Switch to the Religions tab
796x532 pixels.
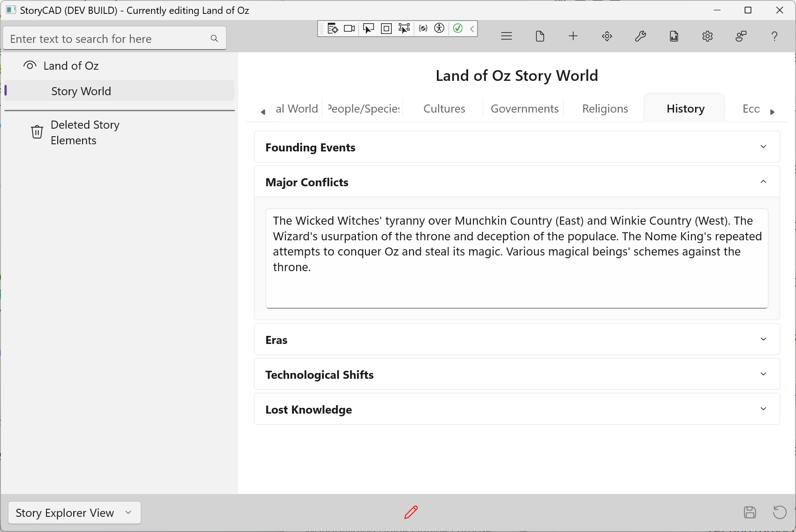pos(605,109)
